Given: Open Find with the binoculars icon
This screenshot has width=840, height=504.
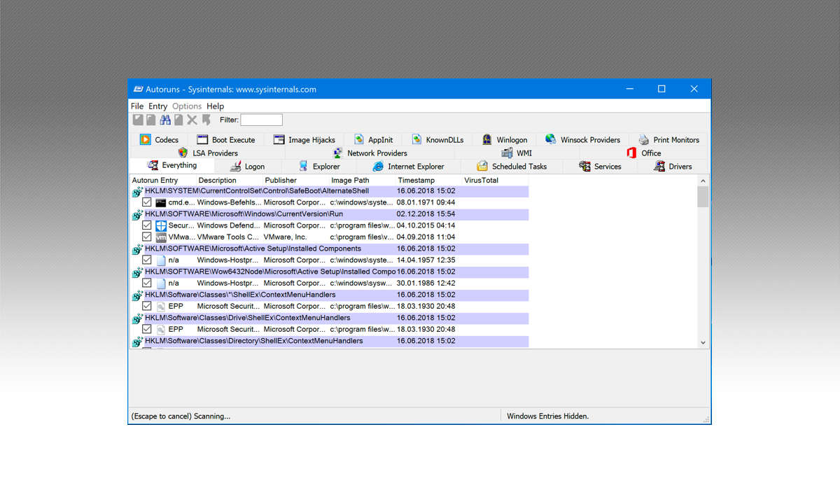Looking at the screenshot, I should point(165,120).
